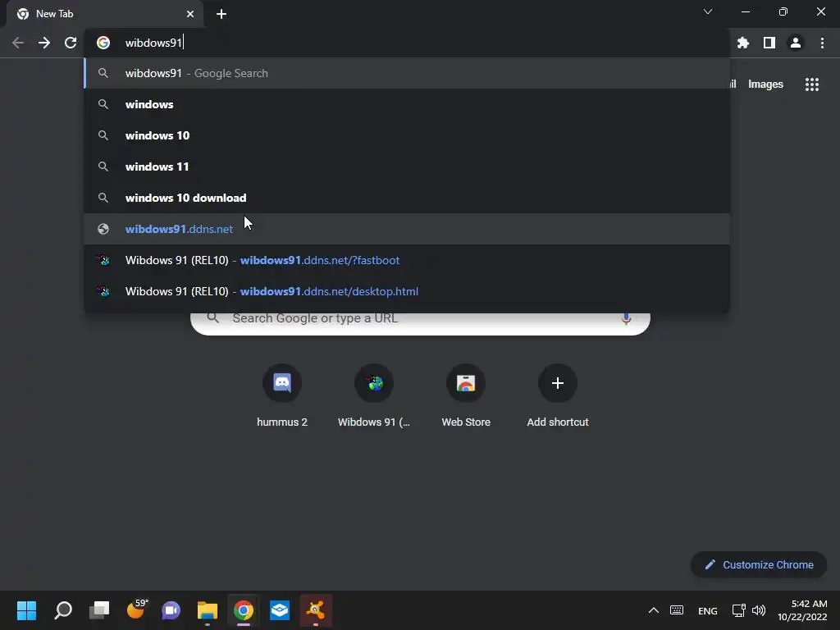This screenshot has height=630, width=840.
Task: Choose the 'windows' search suggestion
Action: [407, 104]
